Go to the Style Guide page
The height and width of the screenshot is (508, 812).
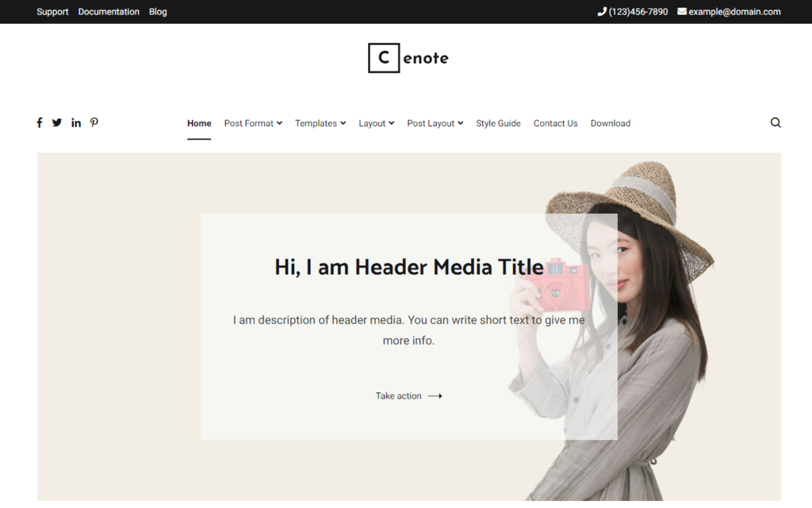498,124
